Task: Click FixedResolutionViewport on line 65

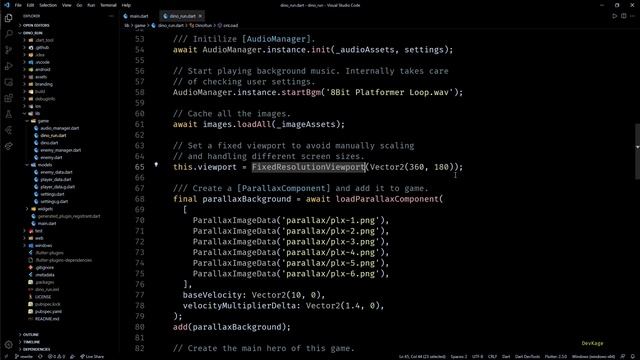Action: click(x=308, y=167)
